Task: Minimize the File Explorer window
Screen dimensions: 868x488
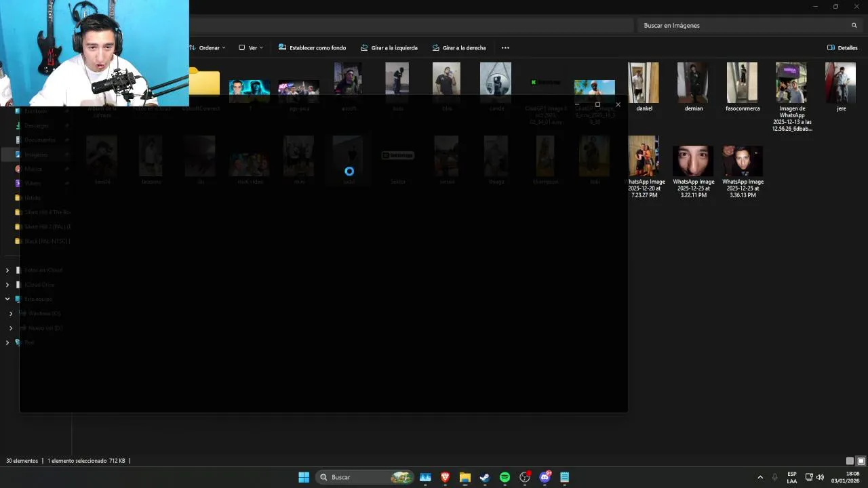Action: pyautogui.click(x=816, y=7)
